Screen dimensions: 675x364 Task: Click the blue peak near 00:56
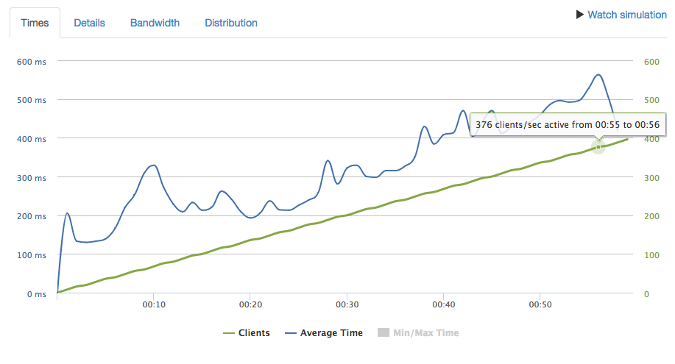click(x=598, y=75)
